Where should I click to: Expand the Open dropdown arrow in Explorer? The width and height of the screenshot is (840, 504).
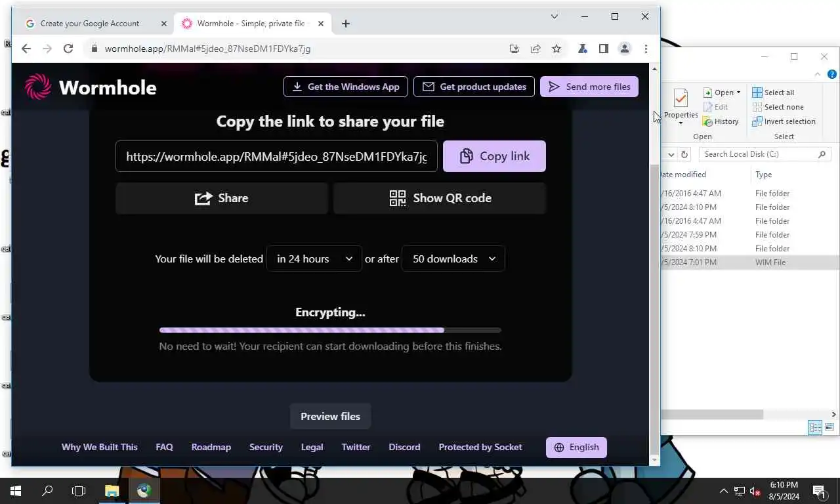click(738, 93)
